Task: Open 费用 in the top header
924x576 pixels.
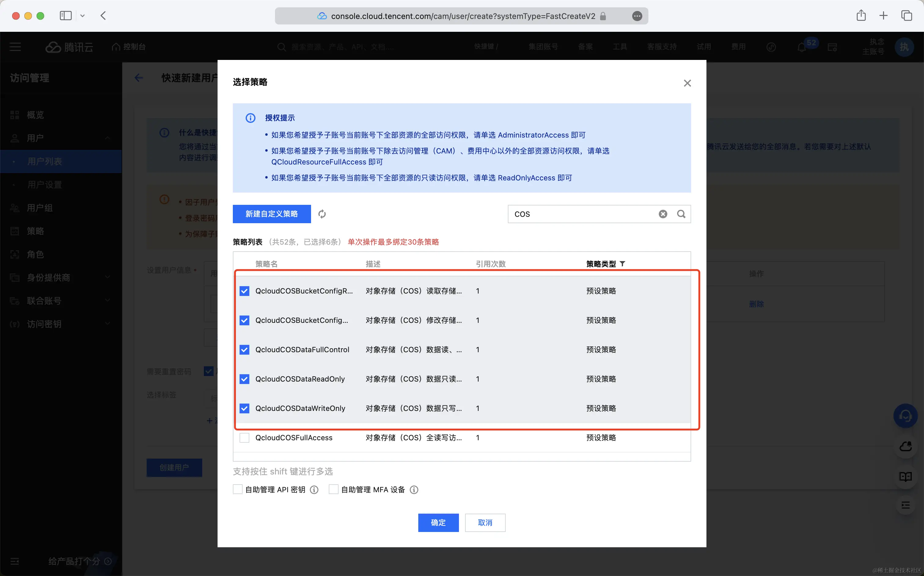Action: 738,47
